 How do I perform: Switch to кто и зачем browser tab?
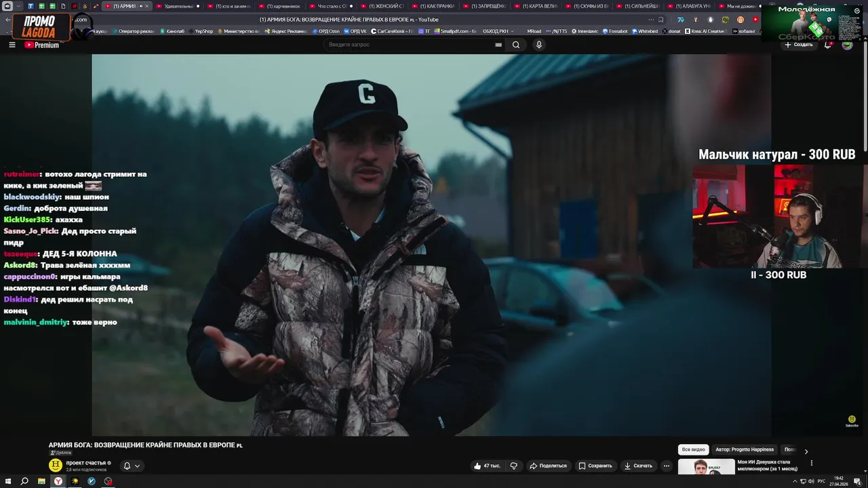[x=229, y=6]
